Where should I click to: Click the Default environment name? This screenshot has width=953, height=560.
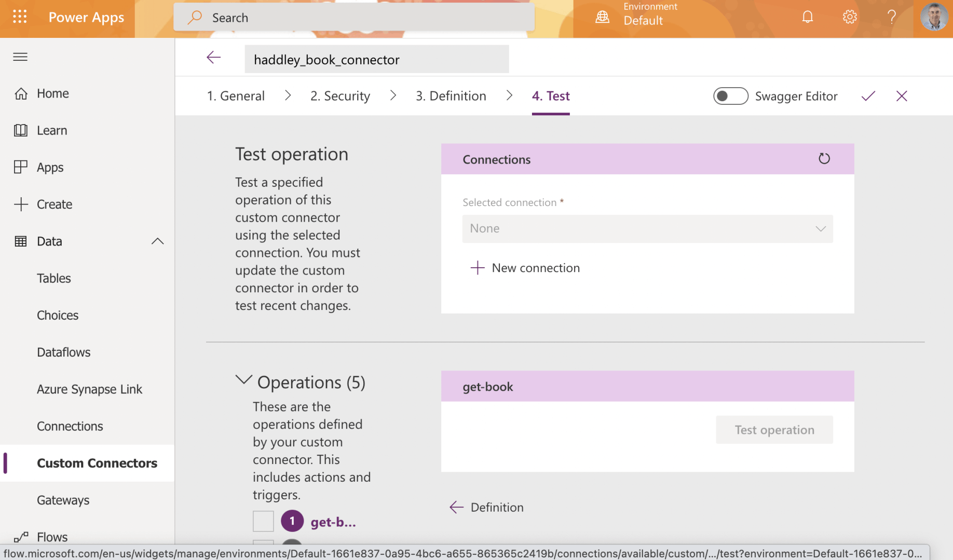(643, 21)
